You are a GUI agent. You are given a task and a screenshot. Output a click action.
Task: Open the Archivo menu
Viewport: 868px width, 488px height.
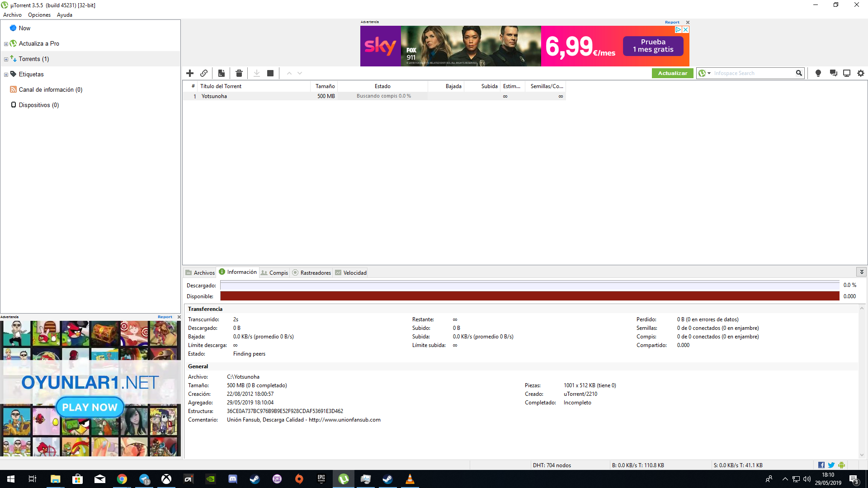[12, 15]
